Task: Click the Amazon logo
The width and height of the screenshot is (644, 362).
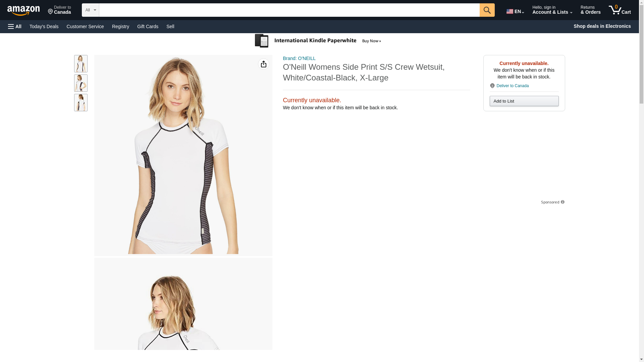Action: [x=23, y=10]
